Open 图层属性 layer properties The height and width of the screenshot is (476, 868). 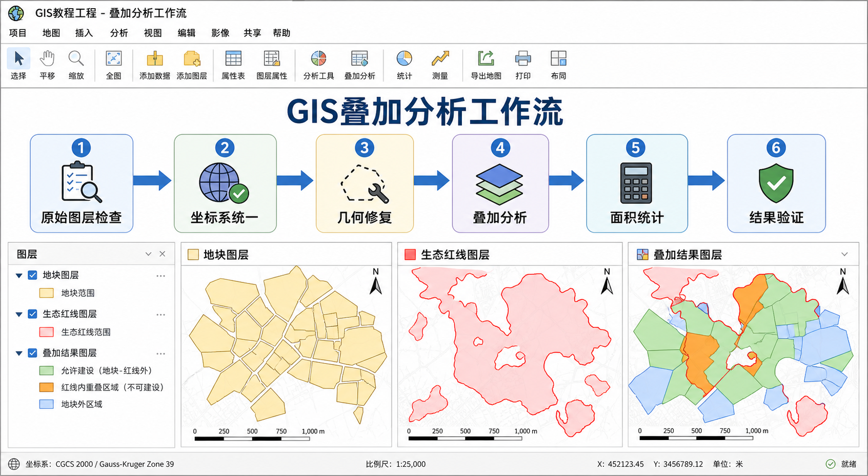(x=272, y=65)
